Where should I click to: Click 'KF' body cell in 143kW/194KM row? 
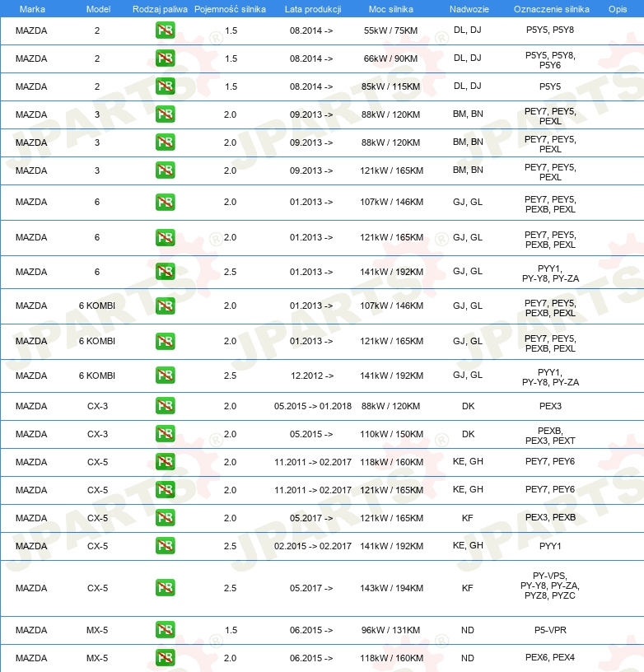(x=468, y=588)
